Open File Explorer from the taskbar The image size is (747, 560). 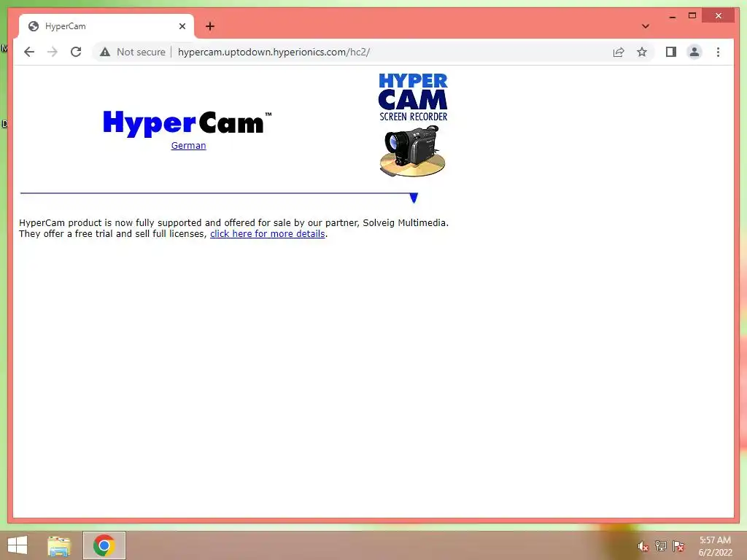pos(59,545)
